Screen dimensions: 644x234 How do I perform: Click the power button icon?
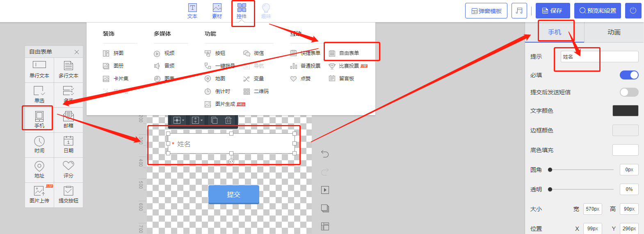[x=633, y=11]
